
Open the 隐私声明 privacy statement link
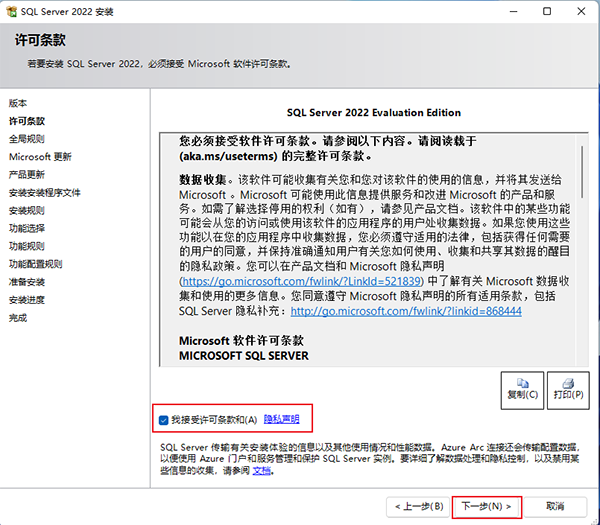pos(282,419)
